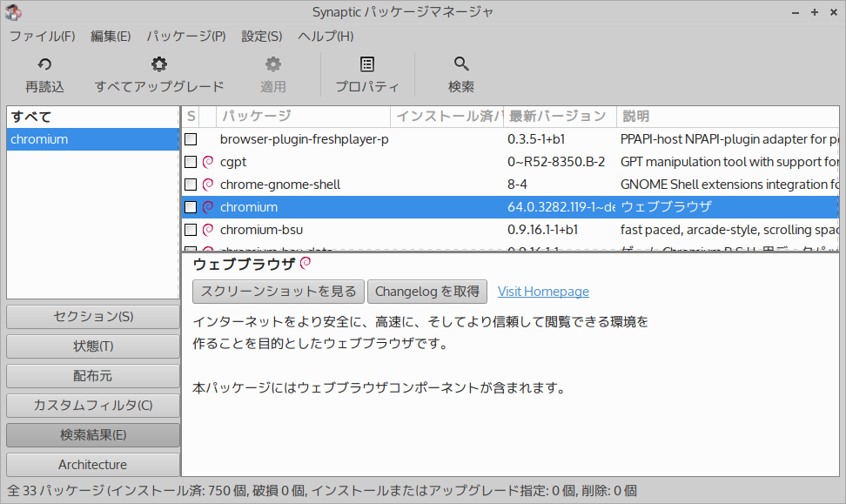This screenshot has height=504, width=846.
Task: Click the Synaptic icon in the title bar
Action: [14, 11]
